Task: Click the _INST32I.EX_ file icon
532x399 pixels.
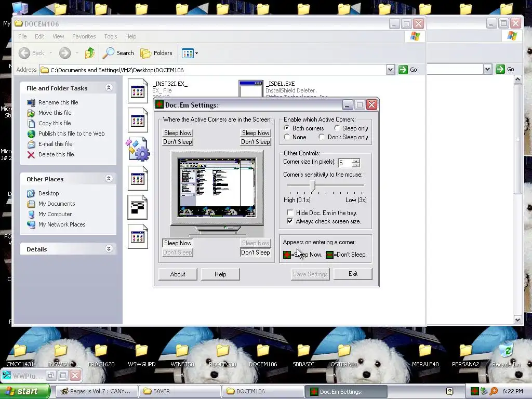Action: point(138,90)
